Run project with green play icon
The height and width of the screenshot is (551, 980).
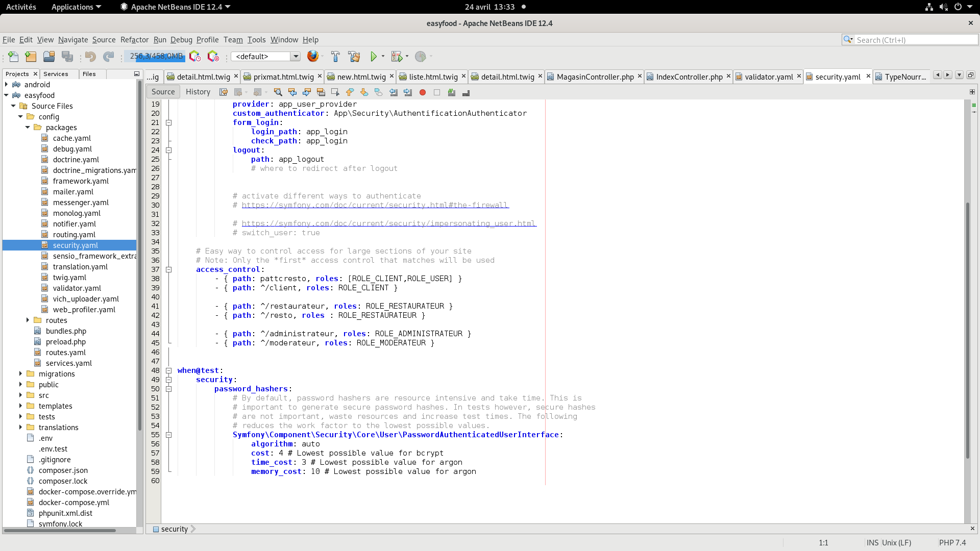374,57
